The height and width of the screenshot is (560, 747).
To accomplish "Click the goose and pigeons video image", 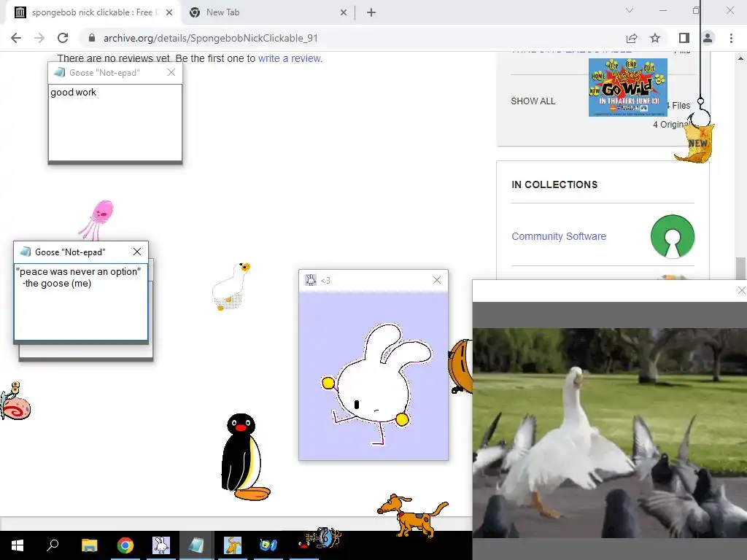I will point(610,433).
